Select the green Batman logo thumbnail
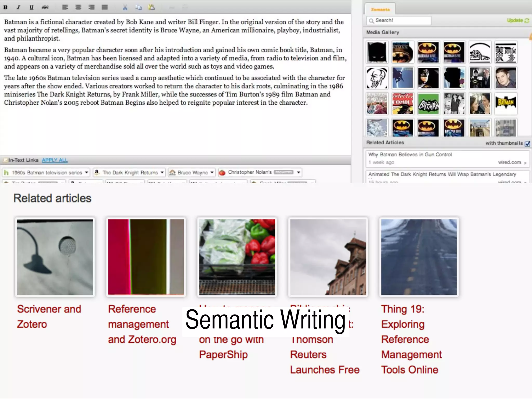This screenshot has width=532, height=399. point(428,104)
